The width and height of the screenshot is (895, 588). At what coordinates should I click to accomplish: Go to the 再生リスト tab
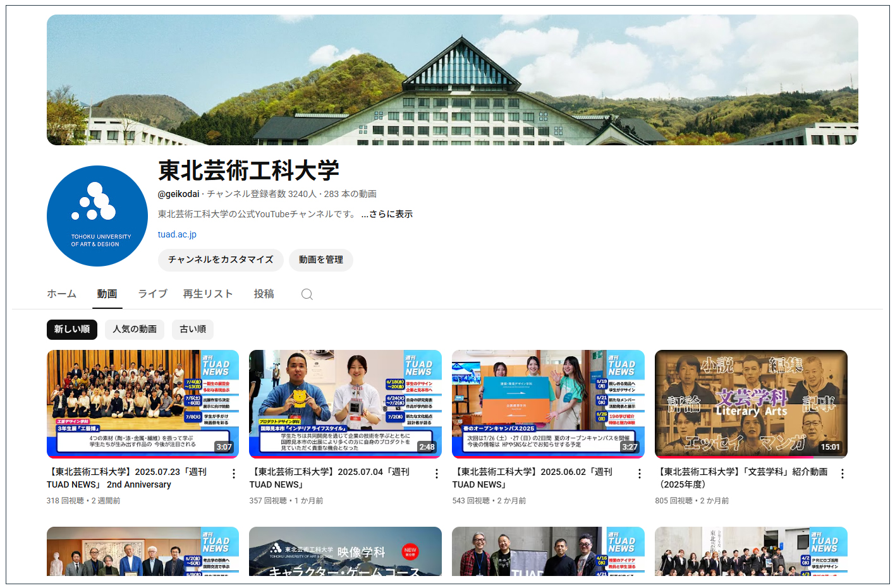coord(208,294)
